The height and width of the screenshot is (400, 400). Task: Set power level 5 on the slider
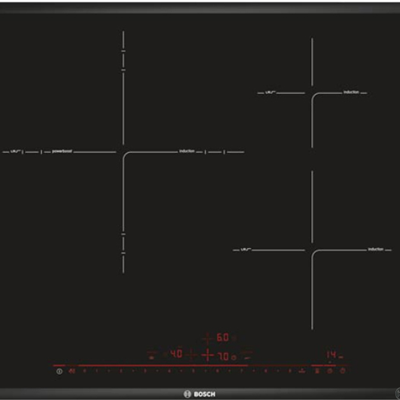click(193, 371)
